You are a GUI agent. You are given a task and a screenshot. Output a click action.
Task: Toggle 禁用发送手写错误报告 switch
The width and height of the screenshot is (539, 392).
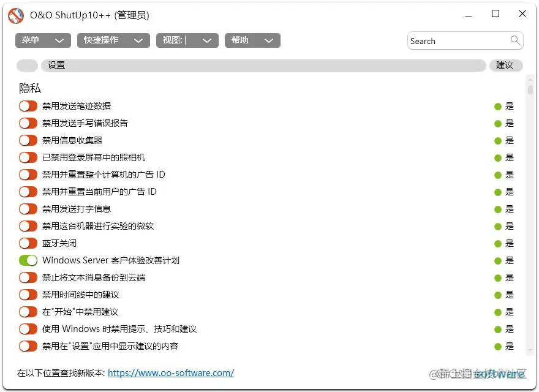[x=28, y=123]
